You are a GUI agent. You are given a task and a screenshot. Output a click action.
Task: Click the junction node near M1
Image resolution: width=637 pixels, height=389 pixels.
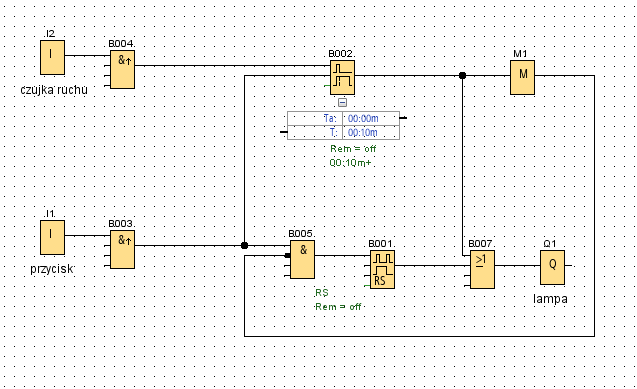462,76
